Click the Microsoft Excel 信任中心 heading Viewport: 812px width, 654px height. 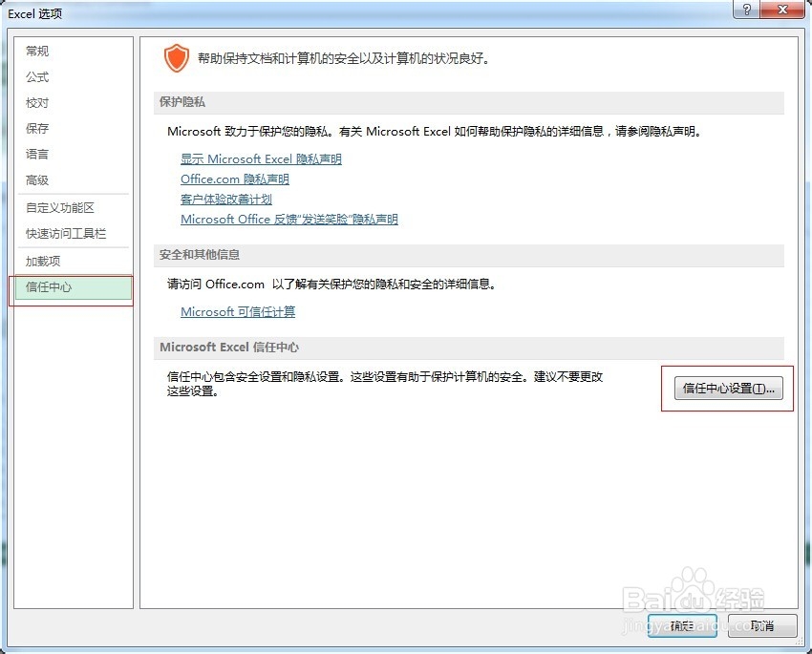[229, 348]
